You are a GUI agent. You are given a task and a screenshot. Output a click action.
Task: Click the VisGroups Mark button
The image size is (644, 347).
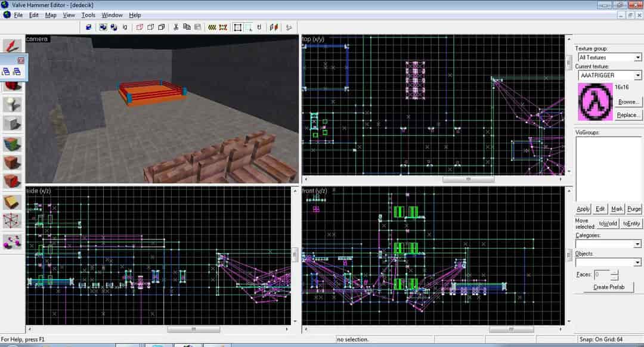[x=617, y=209]
